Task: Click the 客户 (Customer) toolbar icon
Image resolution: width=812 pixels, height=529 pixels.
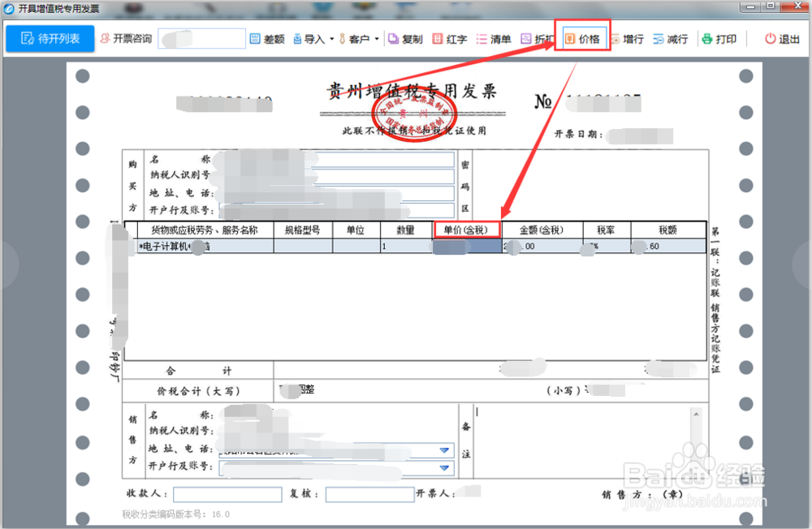Action: pyautogui.click(x=356, y=37)
